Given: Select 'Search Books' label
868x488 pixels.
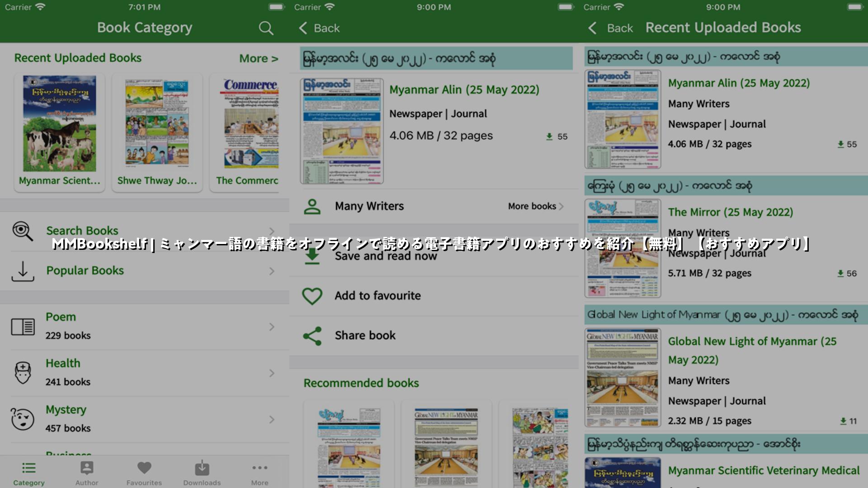Looking at the screenshot, I should 82,231.
